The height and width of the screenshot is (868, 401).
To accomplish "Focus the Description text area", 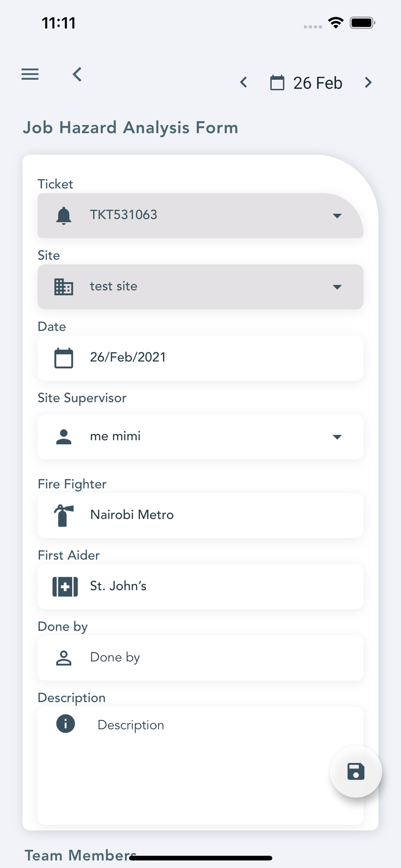I will click(x=200, y=766).
